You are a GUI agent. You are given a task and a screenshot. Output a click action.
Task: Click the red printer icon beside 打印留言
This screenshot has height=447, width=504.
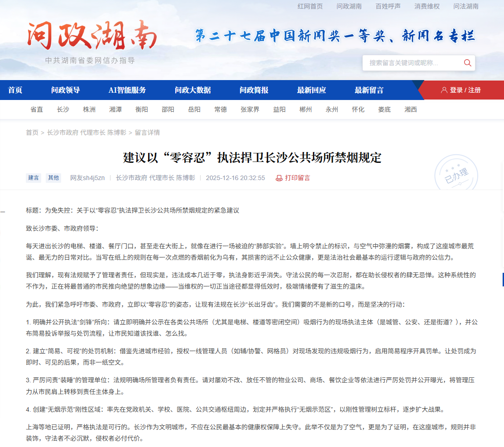pos(279,178)
